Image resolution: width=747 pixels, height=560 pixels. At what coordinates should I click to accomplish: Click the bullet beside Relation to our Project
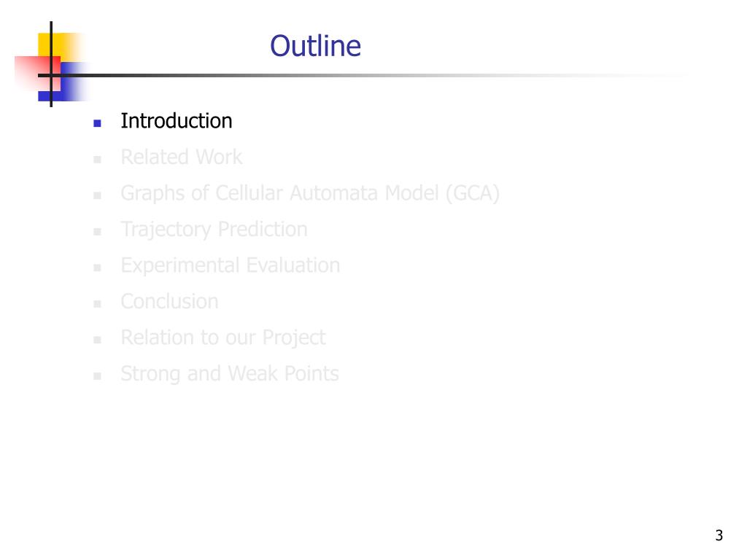point(97,340)
